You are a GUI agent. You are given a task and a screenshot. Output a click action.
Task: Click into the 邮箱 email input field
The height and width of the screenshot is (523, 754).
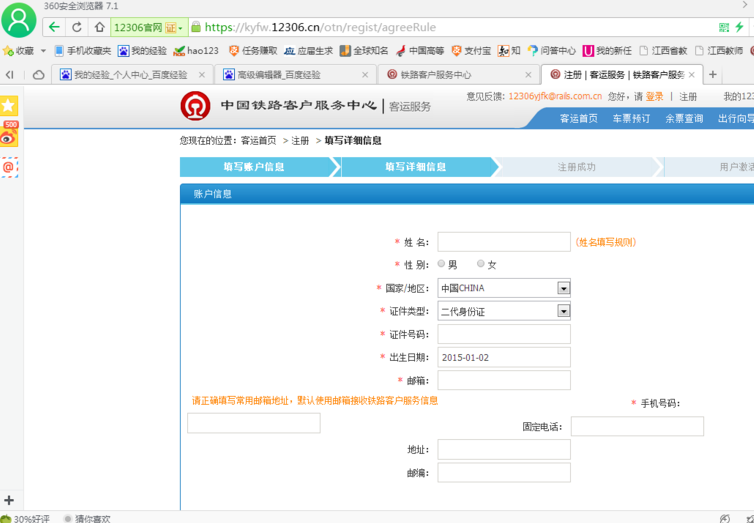point(504,380)
